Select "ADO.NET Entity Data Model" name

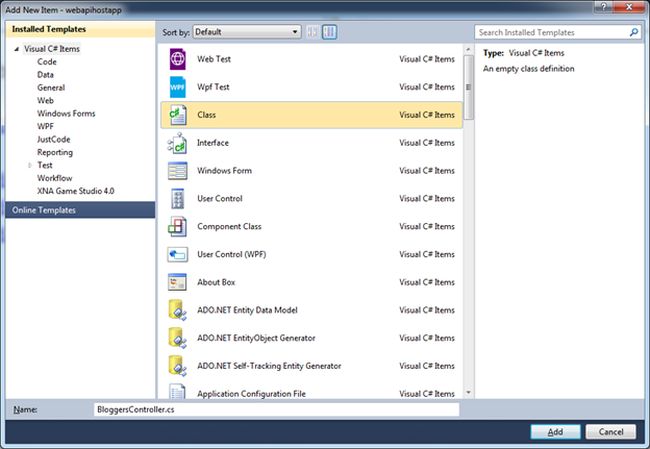(247, 310)
